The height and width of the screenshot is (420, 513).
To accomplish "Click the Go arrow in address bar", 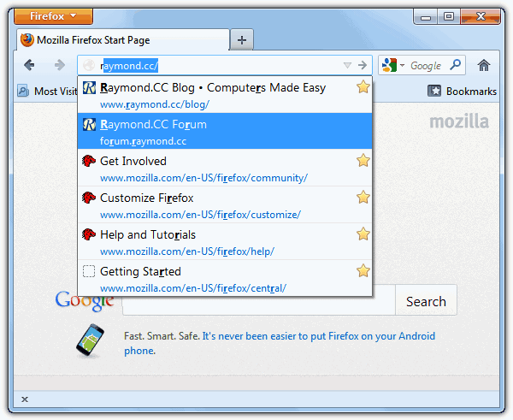I will coord(363,66).
